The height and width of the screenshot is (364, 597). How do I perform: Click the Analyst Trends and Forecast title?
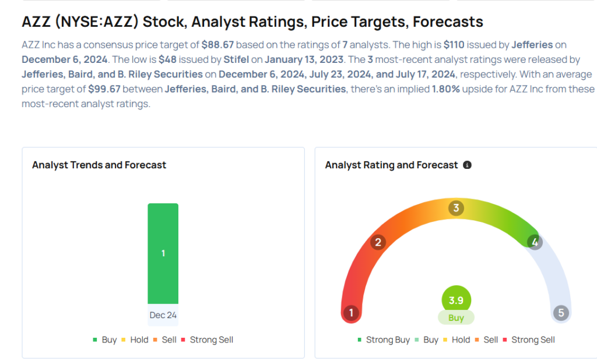[x=99, y=165]
